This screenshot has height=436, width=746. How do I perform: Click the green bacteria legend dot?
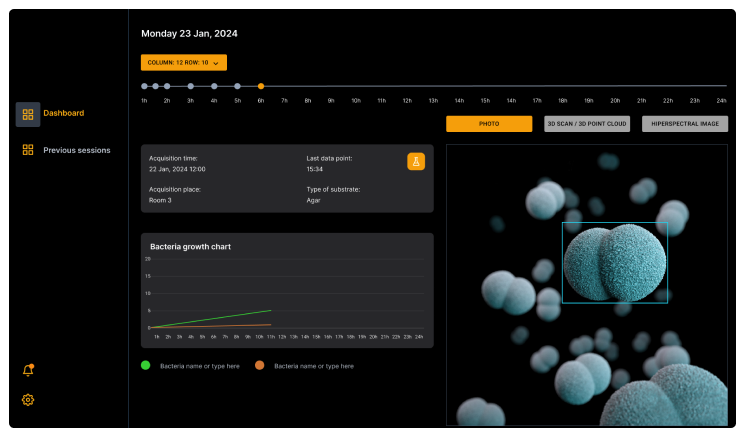(146, 366)
